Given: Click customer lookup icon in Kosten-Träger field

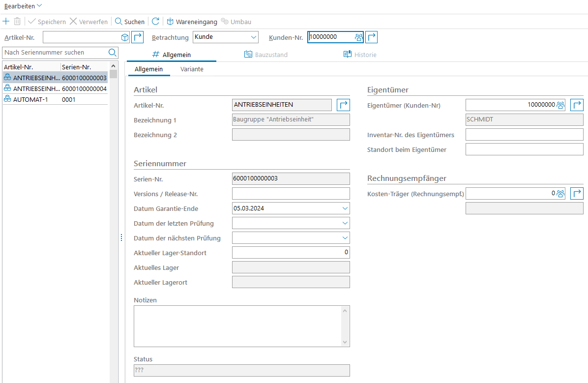Looking at the screenshot, I should click(560, 194).
